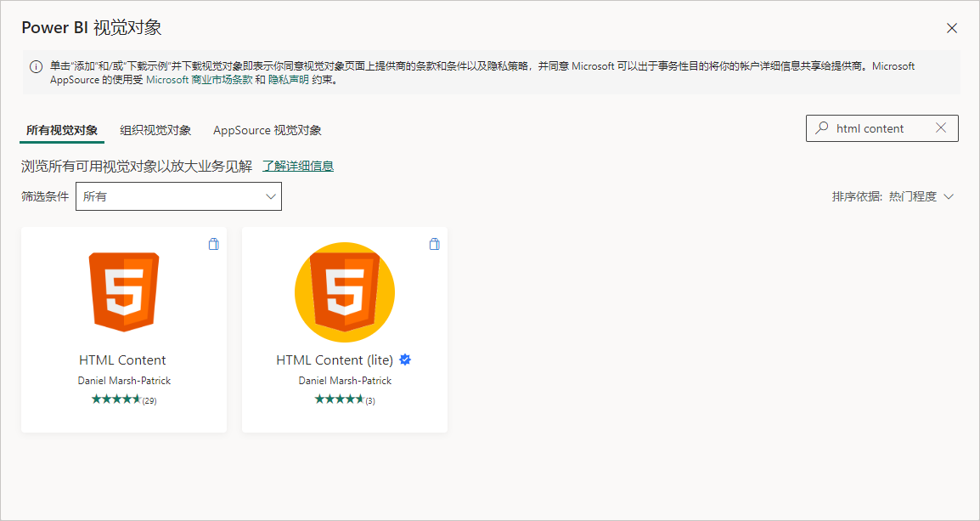
Task: Focus the search field containing html content
Action: tap(881, 128)
